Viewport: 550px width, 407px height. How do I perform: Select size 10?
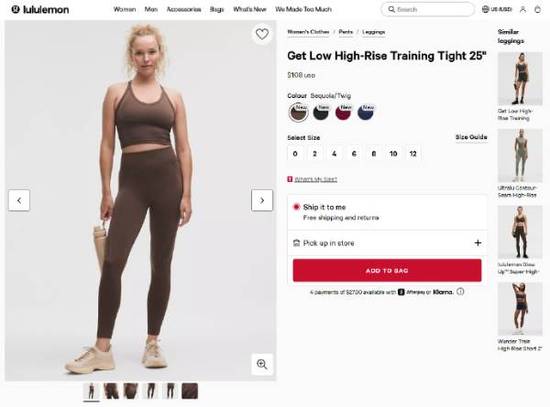pyautogui.click(x=393, y=154)
